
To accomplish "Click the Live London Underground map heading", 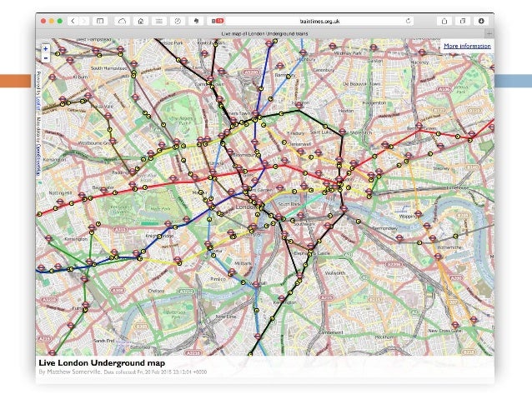I will (x=102, y=362).
